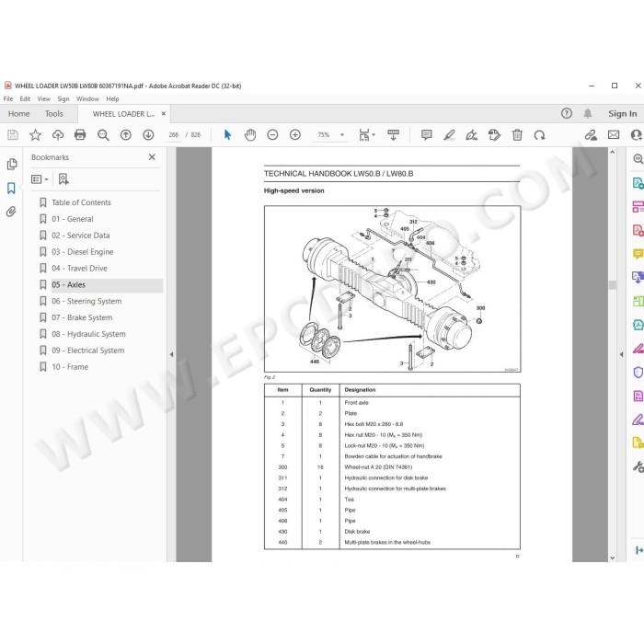Click the scrolling mode icon
Viewport: 644px width, 644px height.
393,134
